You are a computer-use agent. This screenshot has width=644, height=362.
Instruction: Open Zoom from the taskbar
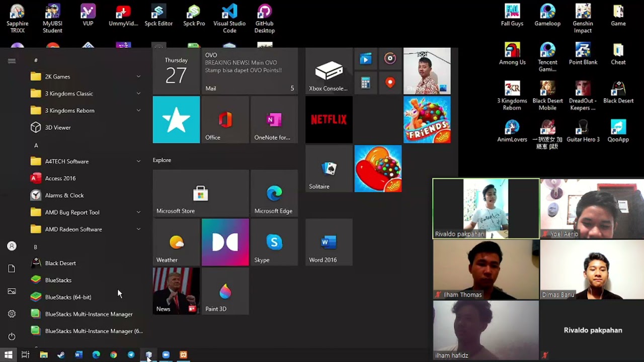166,355
